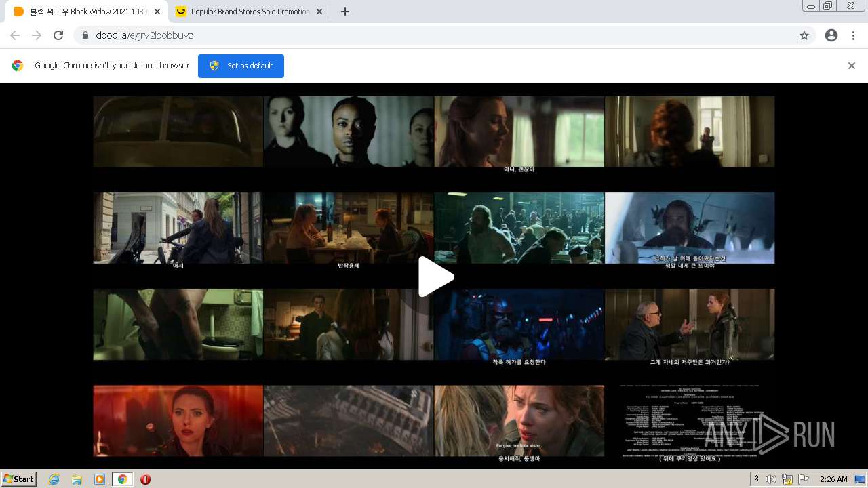Screen dimensions: 868x488
Task: Minimize the Chrome window
Action: 811,6
